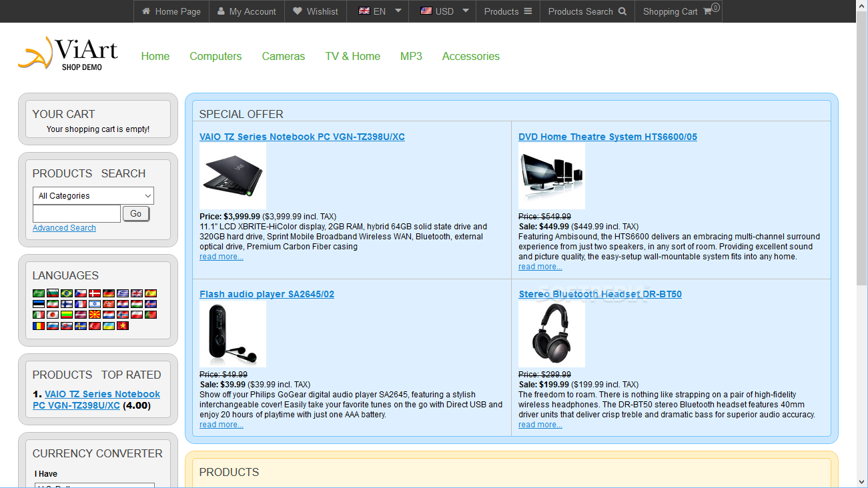Choose the Greek flag language

(x=123, y=293)
